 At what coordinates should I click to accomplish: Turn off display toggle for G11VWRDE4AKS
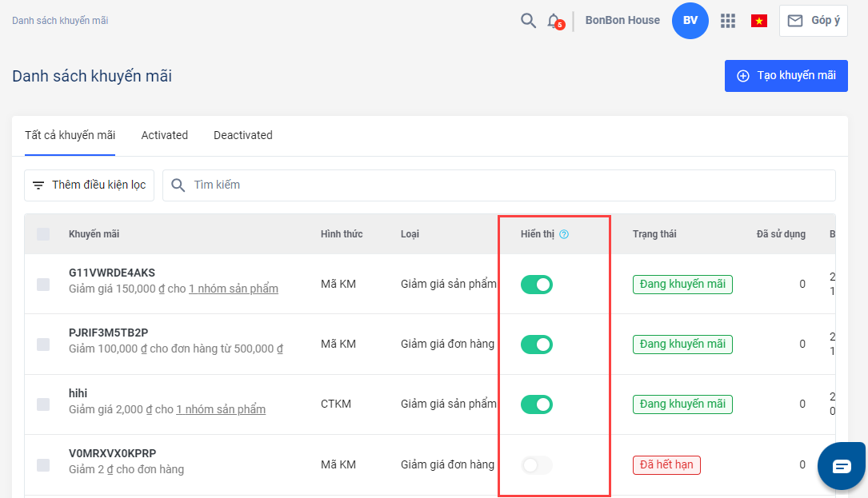pyautogui.click(x=537, y=284)
